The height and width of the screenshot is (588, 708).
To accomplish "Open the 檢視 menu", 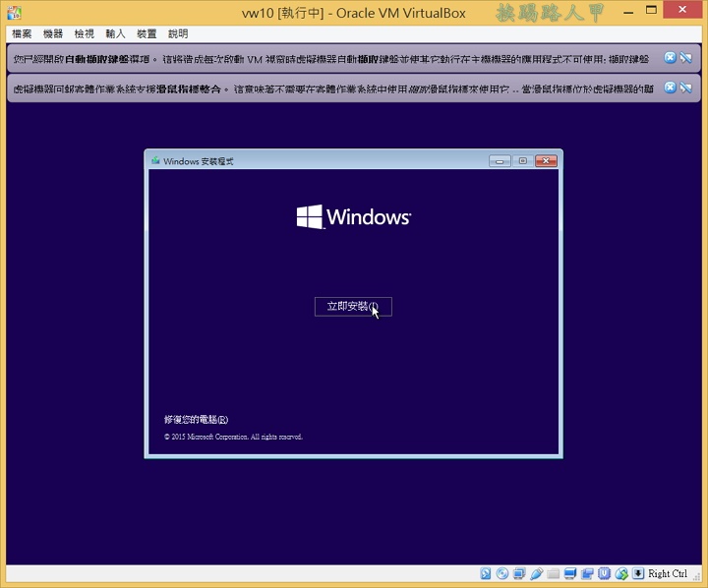I will [84, 33].
